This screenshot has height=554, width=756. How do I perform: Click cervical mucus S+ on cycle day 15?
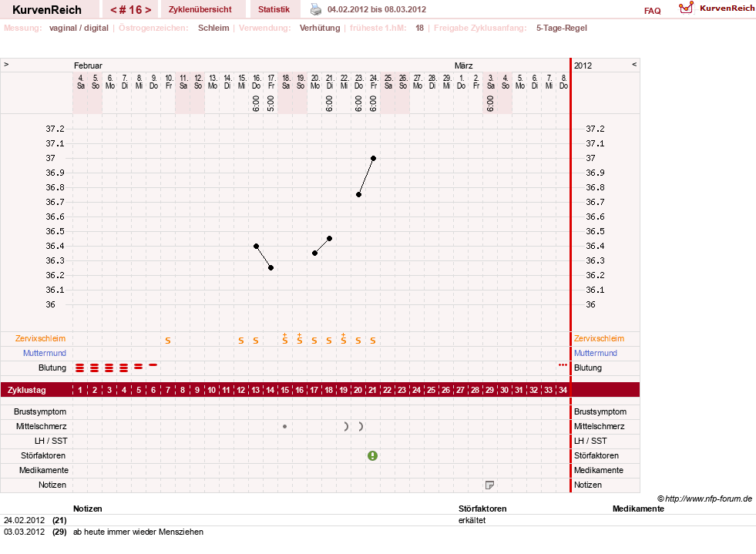285,338
